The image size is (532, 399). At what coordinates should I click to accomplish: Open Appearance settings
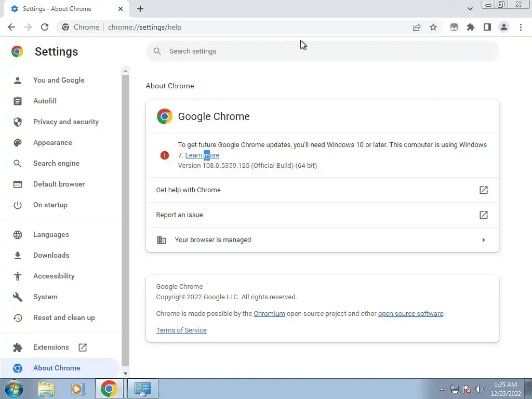(60, 142)
